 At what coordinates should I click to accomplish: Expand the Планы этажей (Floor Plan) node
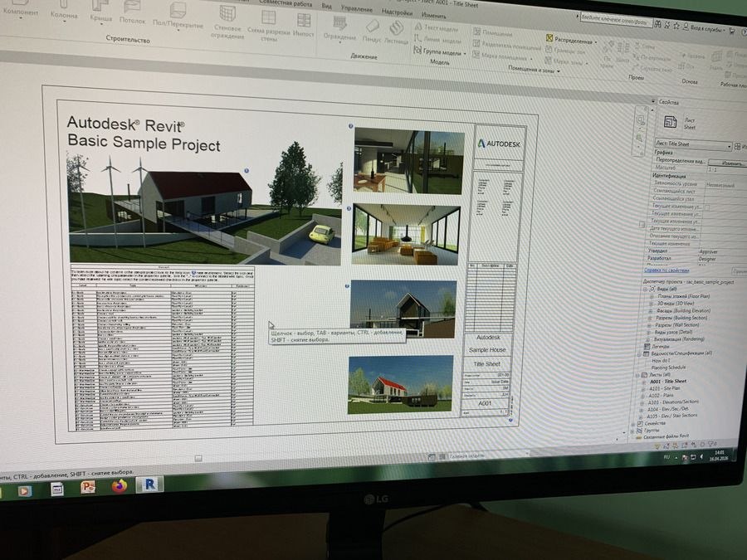(x=650, y=296)
